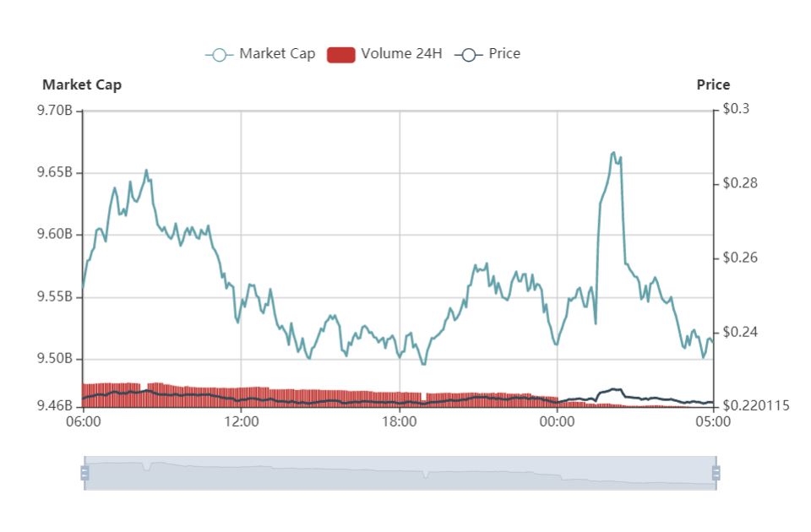The width and height of the screenshot is (811, 532).
Task: Click the $0.28 price axis label
Action: tap(740, 183)
